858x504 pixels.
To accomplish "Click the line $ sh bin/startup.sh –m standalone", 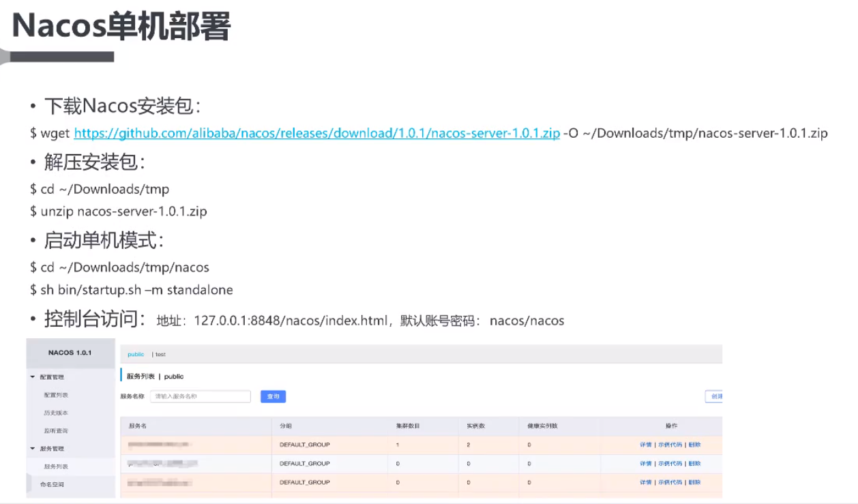I will pos(131,290).
